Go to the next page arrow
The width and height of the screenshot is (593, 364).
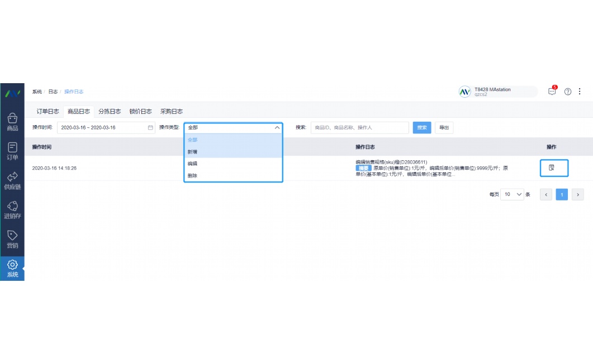578,194
